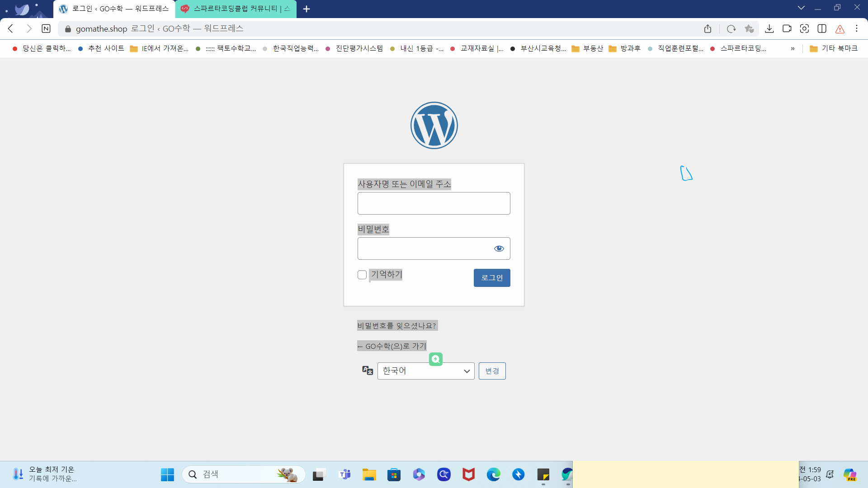Image resolution: width=868 pixels, height=488 pixels.
Task: Click the site lock security icon
Action: 68,29
